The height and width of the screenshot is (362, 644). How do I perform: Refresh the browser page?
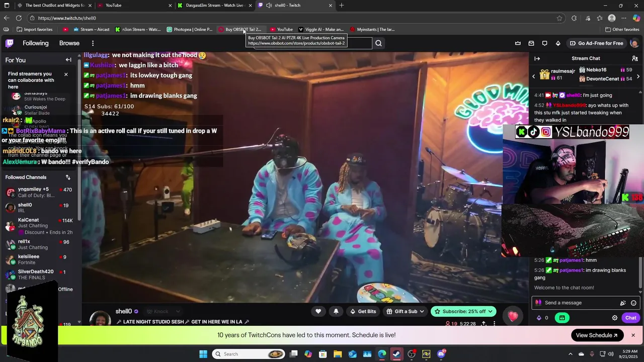19,18
